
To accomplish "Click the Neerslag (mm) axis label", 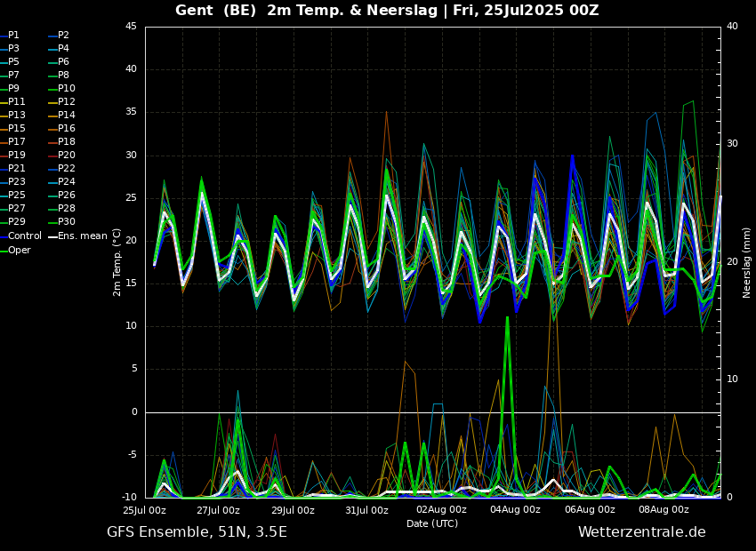I will point(747,261).
